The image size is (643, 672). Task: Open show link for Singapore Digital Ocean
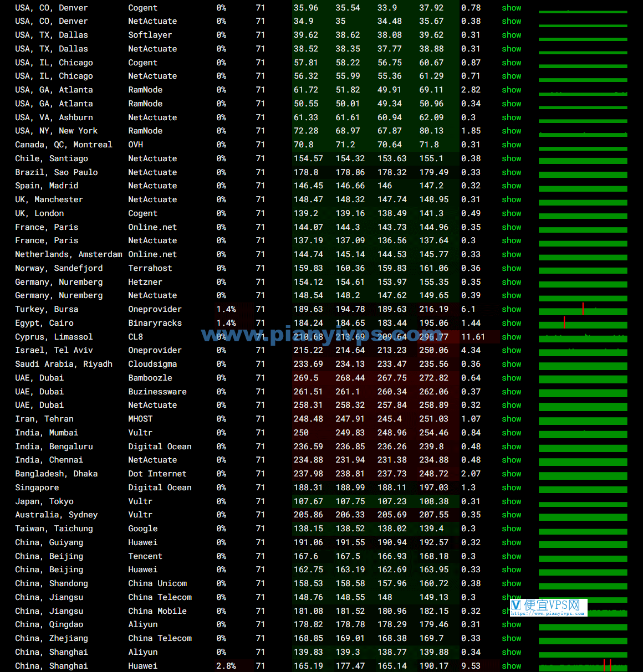coord(511,488)
